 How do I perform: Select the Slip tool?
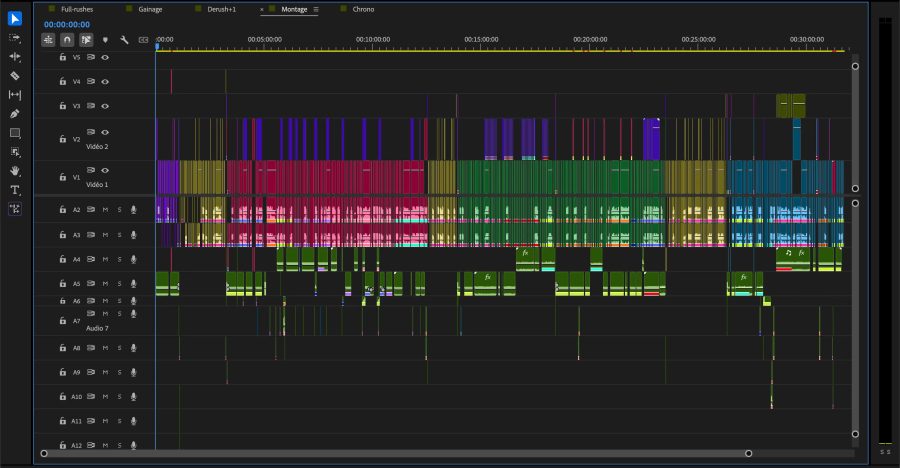point(15,95)
